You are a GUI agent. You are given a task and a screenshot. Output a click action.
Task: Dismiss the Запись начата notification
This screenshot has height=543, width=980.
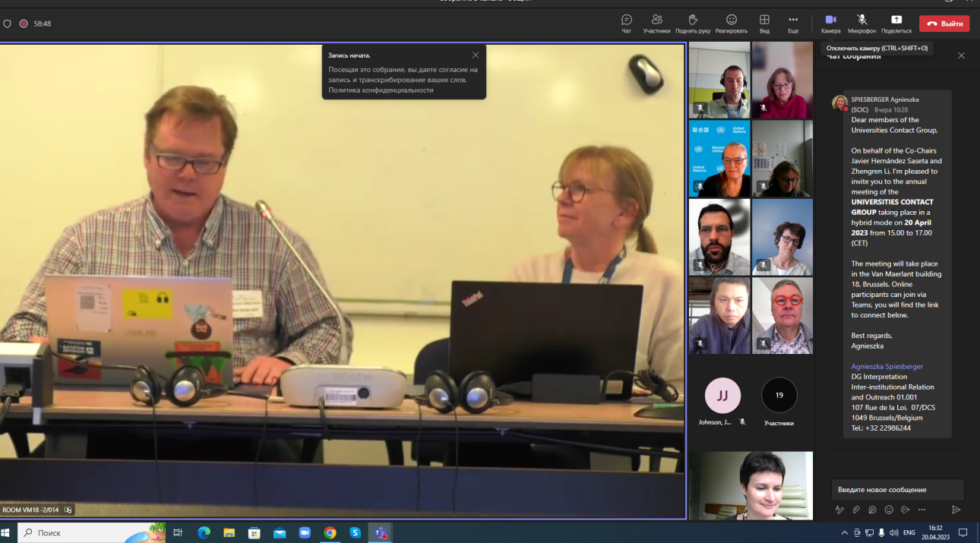click(476, 55)
